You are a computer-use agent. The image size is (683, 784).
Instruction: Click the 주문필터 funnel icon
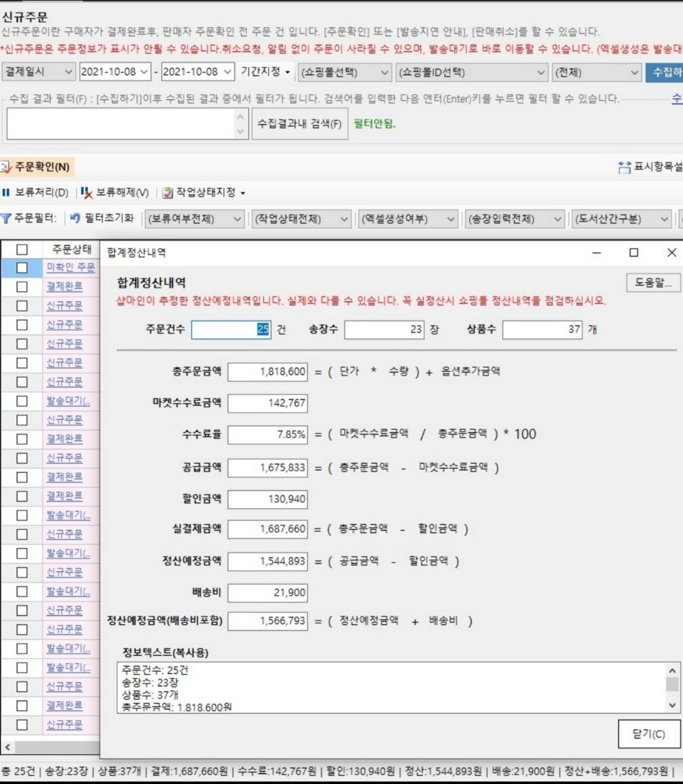pyautogui.click(x=6, y=218)
